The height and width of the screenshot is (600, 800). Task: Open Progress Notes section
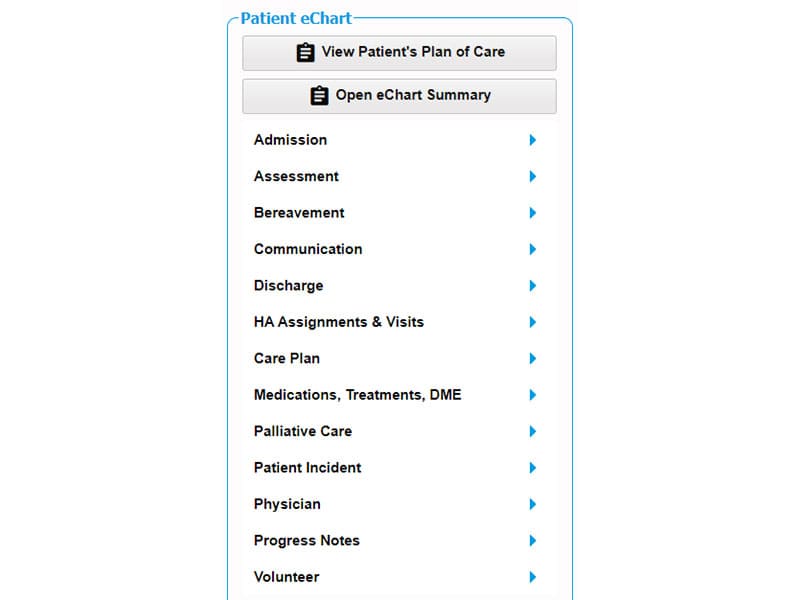(306, 541)
